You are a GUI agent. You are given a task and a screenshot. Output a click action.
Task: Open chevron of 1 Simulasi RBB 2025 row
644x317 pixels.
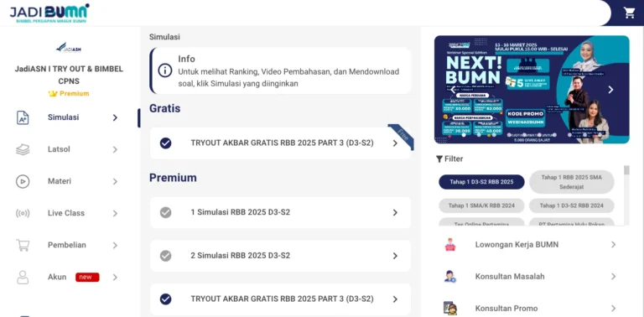coord(395,213)
